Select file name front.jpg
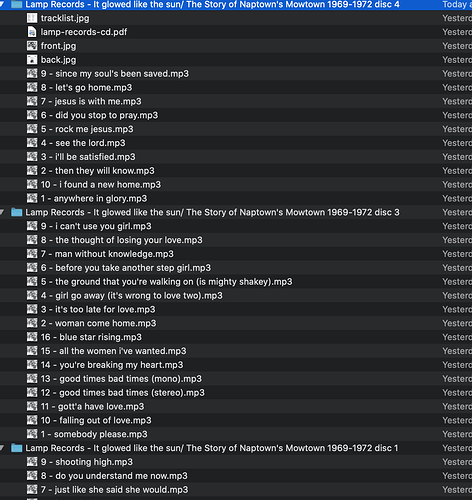 point(58,46)
